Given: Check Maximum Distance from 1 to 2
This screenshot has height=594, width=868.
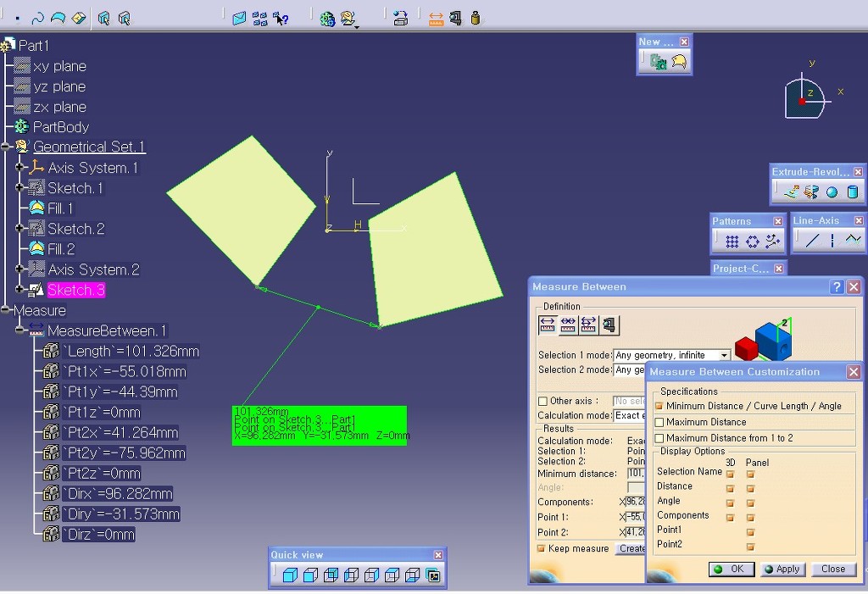Looking at the screenshot, I should pos(659,438).
